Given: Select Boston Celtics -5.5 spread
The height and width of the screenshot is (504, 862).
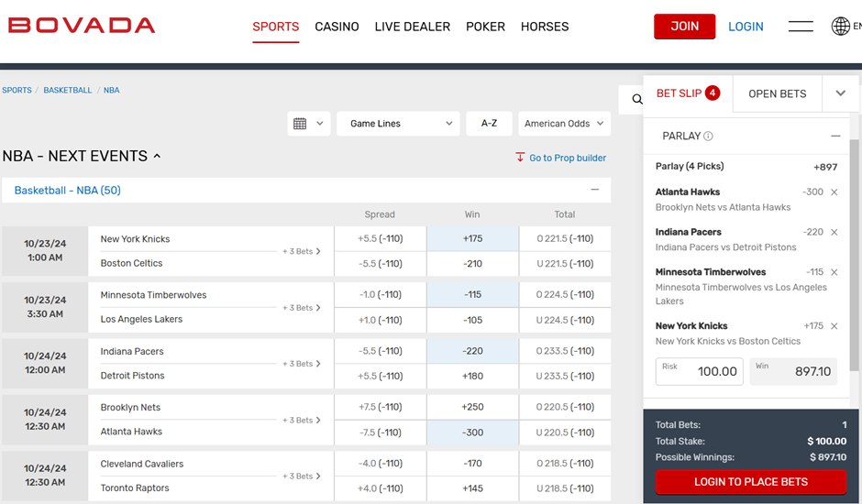Looking at the screenshot, I should click(x=380, y=264).
